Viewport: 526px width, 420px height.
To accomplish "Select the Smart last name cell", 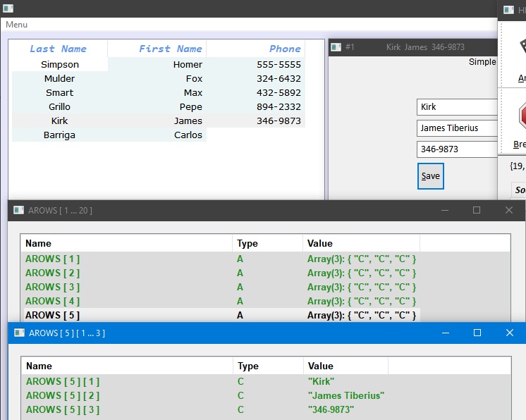I will 60,92.
